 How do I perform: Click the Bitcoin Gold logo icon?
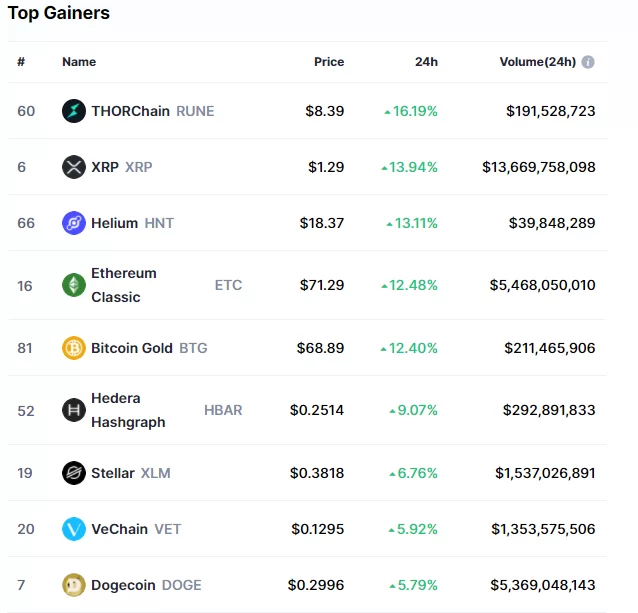(74, 348)
